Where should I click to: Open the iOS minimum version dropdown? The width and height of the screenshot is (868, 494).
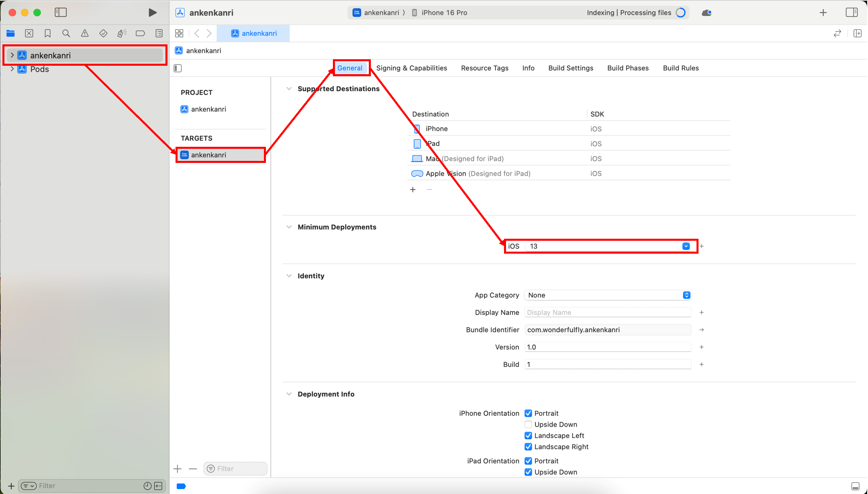686,246
